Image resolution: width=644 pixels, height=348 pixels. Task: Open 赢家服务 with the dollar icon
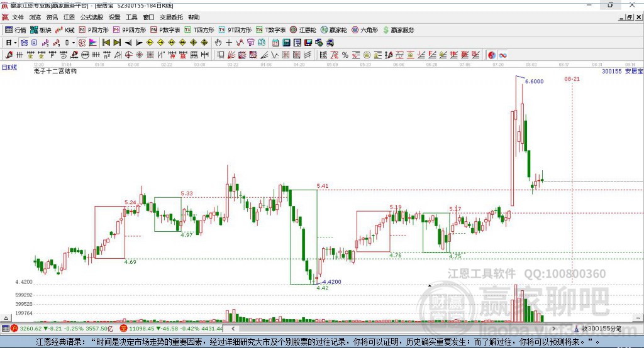[x=398, y=30]
